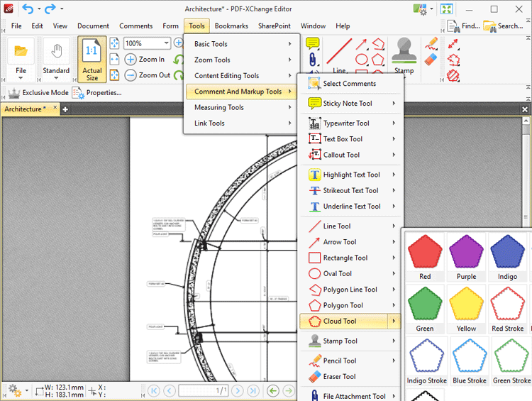This screenshot has height=401, width=532.
Task: Choose Strikeout Text Tool entry
Action: coord(350,190)
